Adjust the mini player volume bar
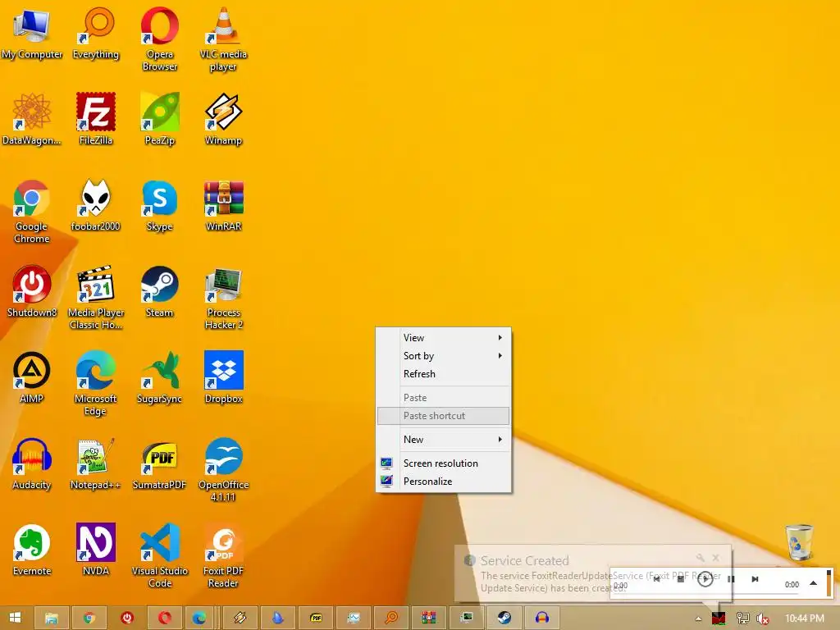 [829, 583]
